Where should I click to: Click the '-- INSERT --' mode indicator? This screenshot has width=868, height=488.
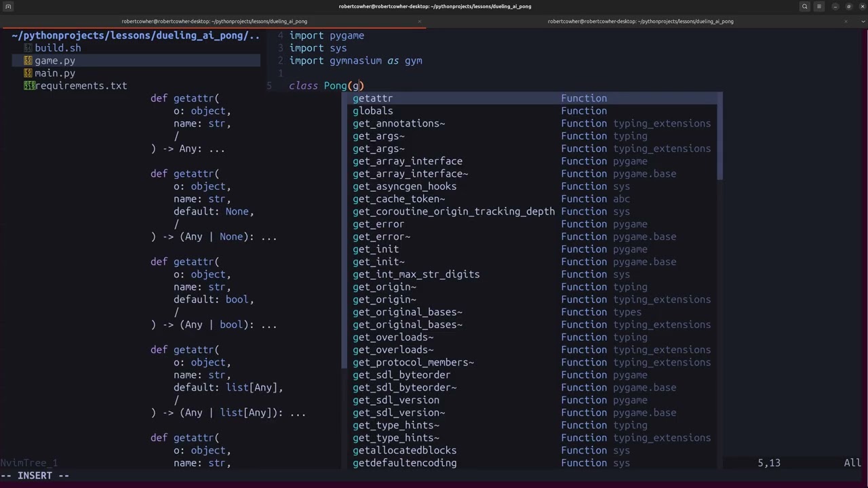point(35,475)
